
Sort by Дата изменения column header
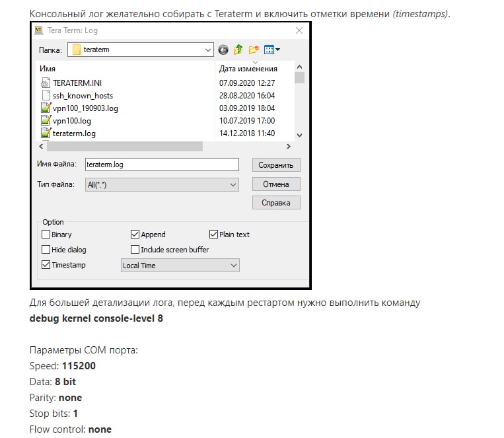pos(248,69)
